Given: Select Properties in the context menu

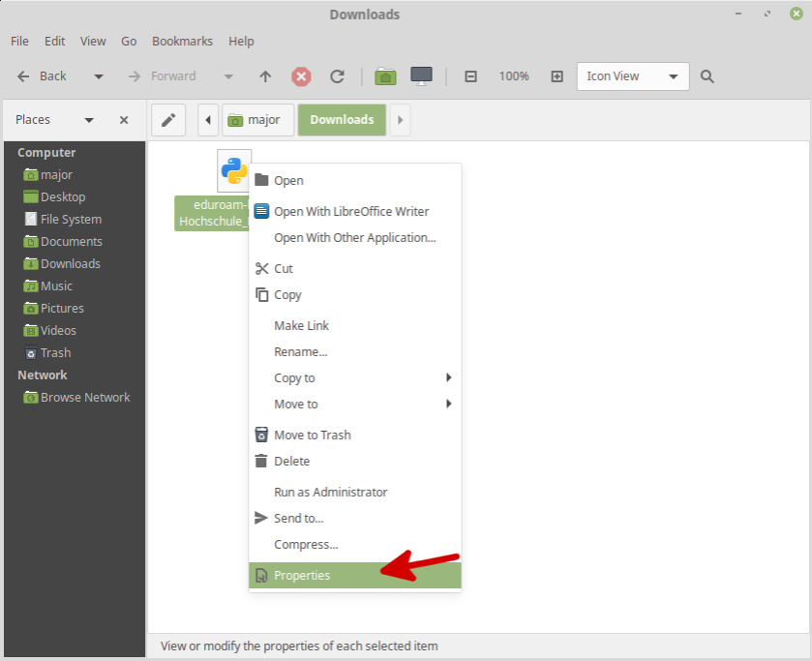Looking at the screenshot, I should point(302,576).
